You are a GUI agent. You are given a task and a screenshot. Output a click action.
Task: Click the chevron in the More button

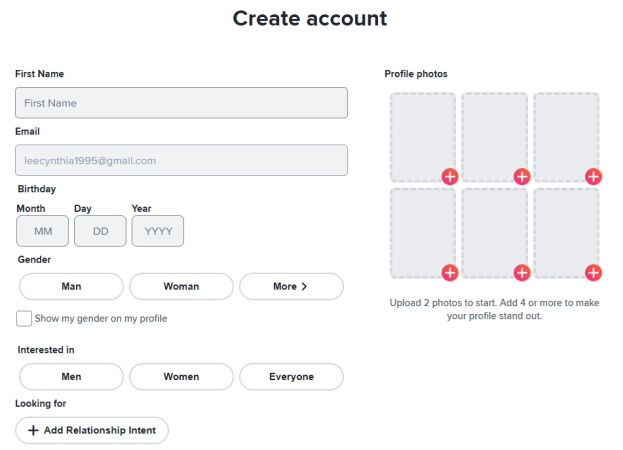(x=304, y=286)
